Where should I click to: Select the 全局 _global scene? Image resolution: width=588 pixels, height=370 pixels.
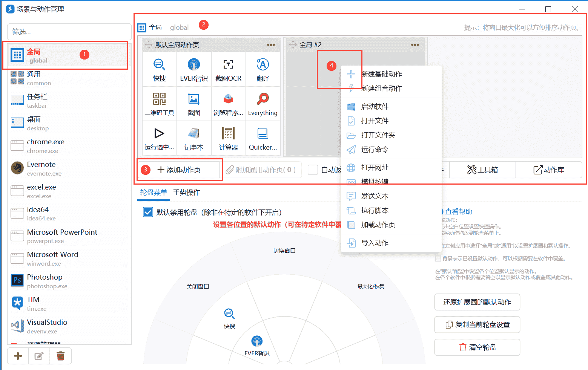click(x=69, y=55)
